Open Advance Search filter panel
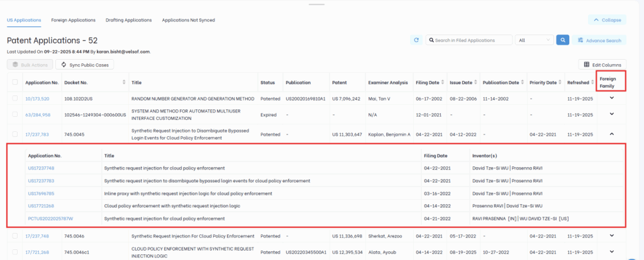 click(599, 40)
